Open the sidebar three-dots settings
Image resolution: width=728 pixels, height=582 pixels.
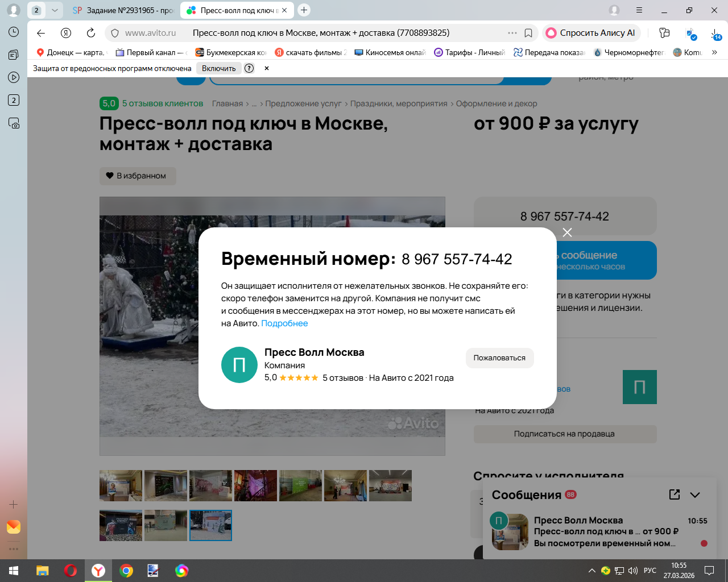tap(14, 549)
